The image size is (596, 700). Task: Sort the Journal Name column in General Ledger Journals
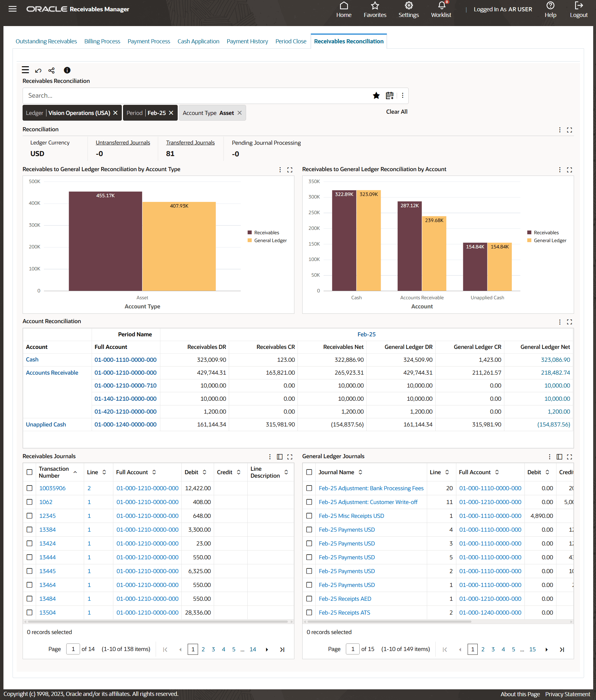point(360,472)
